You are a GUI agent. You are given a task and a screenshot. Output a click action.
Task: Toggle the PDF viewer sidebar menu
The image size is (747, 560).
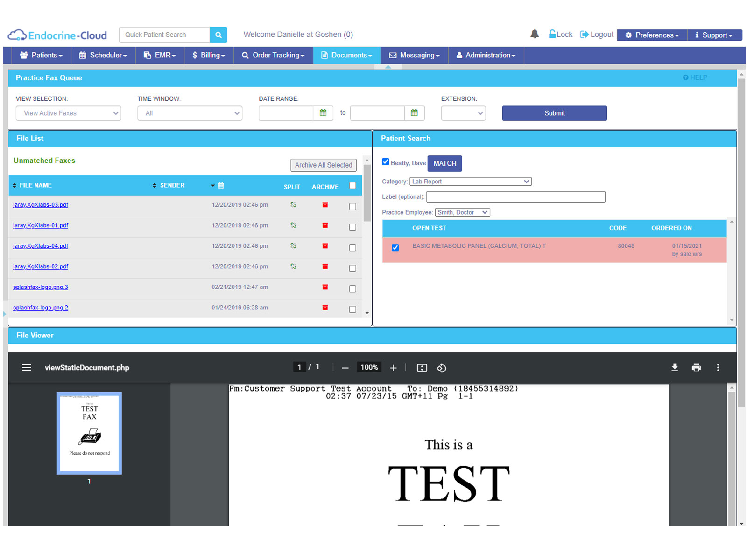click(27, 368)
